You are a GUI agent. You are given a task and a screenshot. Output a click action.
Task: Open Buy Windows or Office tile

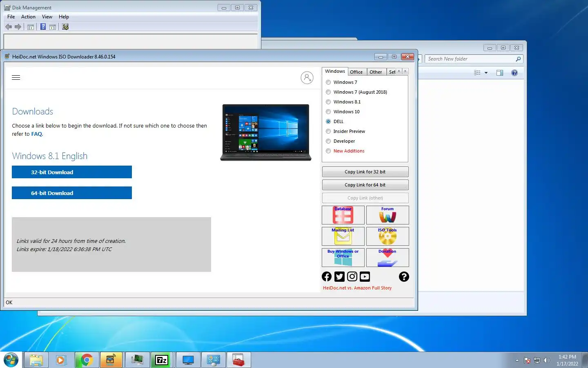343,258
